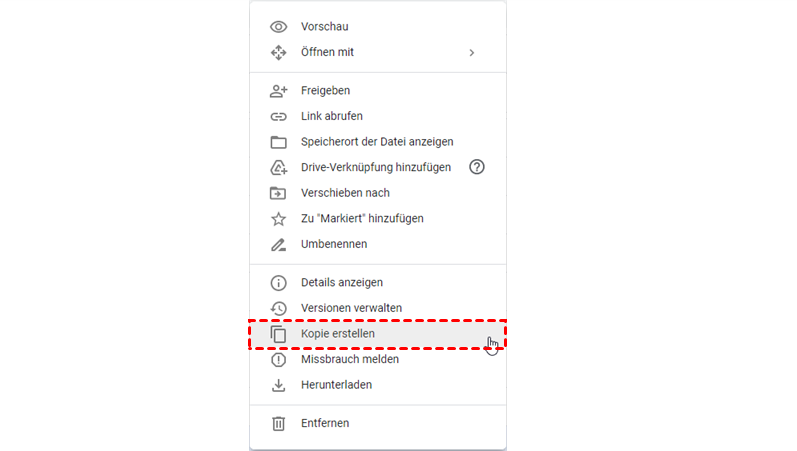Open Versionen verwalten
This screenshot has width=797, height=451.
point(351,308)
